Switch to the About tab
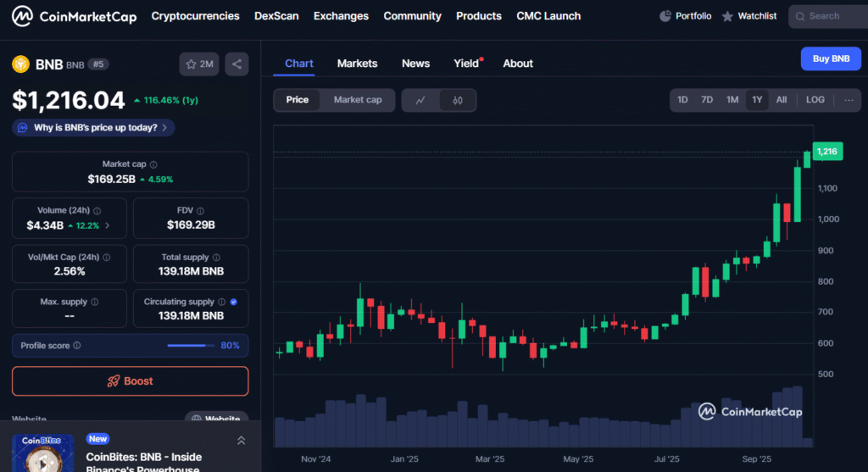This screenshot has width=868, height=472. pos(518,64)
